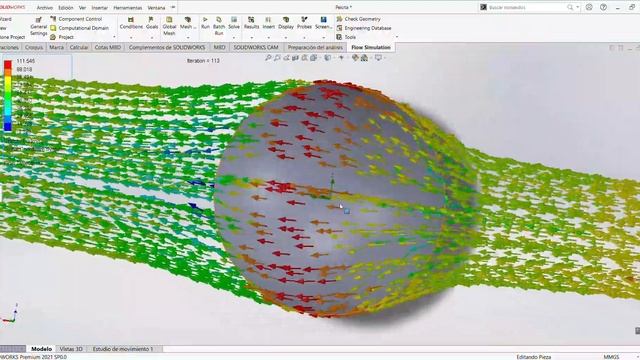Switch to the Vistas 3D bottom tab

pos(71,349)
